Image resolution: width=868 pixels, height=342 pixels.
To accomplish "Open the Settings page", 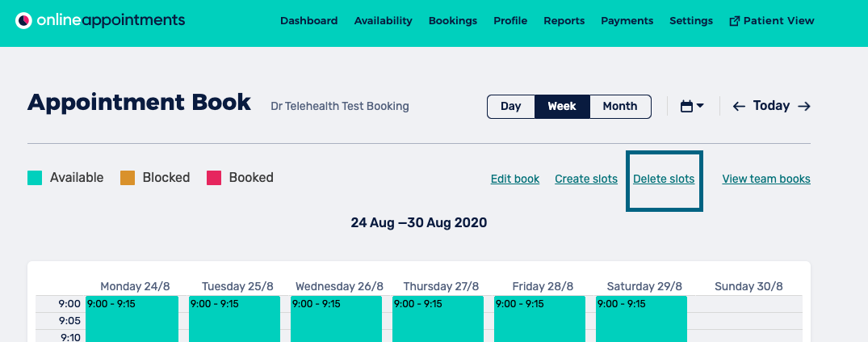I will pyautogui.click(x=690, y=21).
